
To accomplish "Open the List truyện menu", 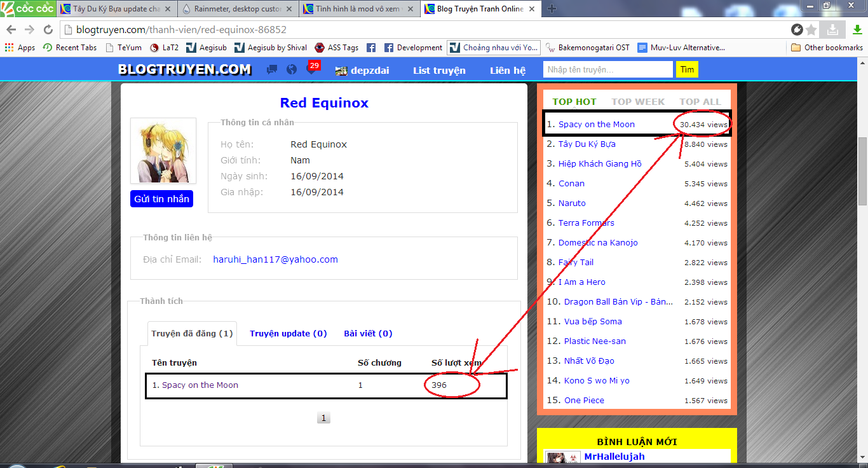I will tap(439, 71).
